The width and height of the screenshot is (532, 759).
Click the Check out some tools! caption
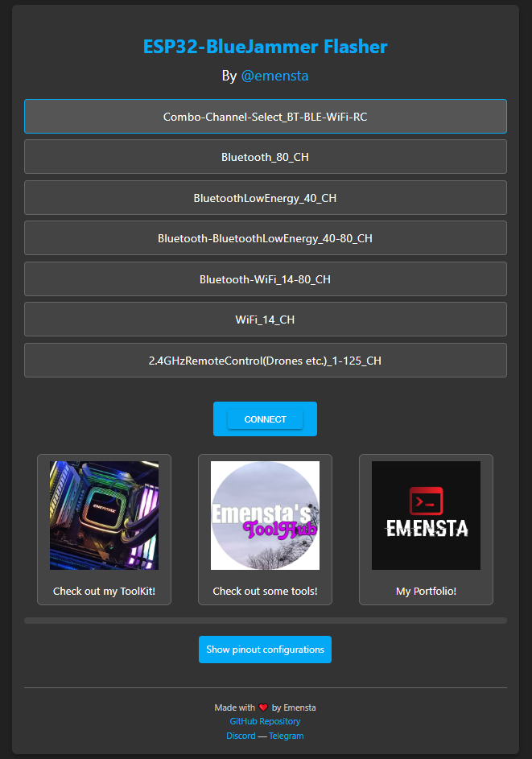pos(266,591)
